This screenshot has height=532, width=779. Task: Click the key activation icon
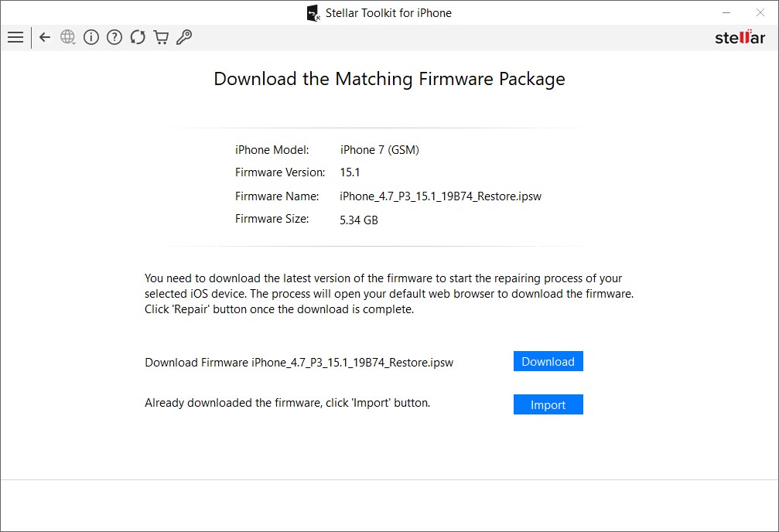click(x=184, y=37)
